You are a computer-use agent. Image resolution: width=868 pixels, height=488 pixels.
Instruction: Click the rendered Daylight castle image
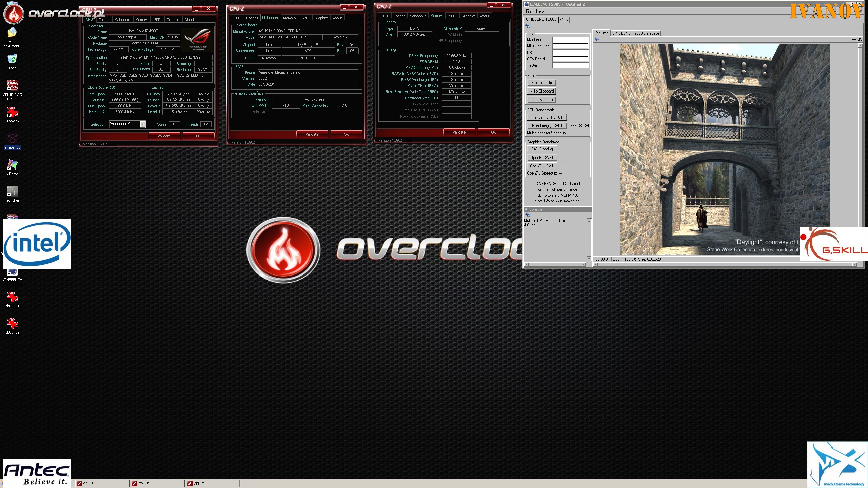(x=725, y=149)
